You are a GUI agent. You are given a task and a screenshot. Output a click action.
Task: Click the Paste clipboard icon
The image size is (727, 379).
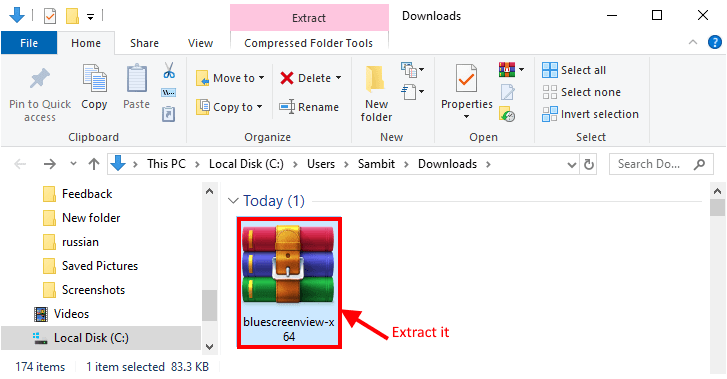click(137, 78)
